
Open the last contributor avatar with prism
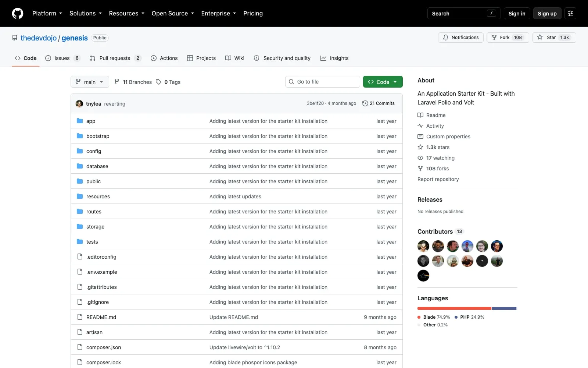click(x=423, y=276)
